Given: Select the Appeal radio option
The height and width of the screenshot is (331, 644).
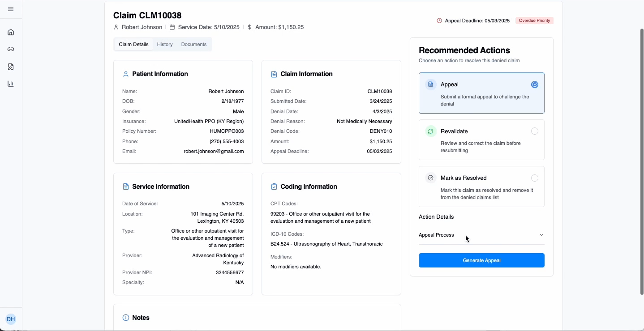Looking at the screenshot, I should 534,85.
